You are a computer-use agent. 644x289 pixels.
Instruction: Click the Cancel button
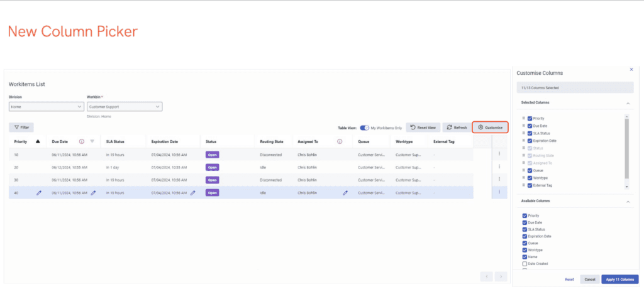click(589, 280)
